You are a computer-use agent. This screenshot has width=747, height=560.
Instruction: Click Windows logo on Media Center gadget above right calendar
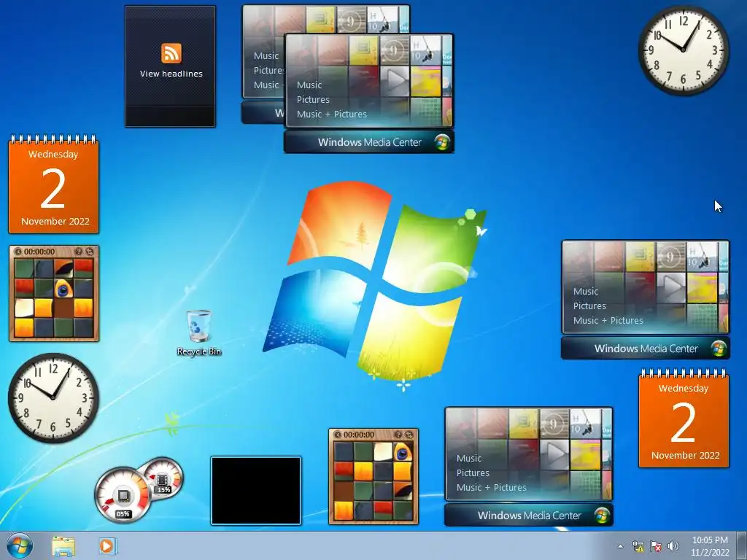pyautogui.click(x=719, y=349)
